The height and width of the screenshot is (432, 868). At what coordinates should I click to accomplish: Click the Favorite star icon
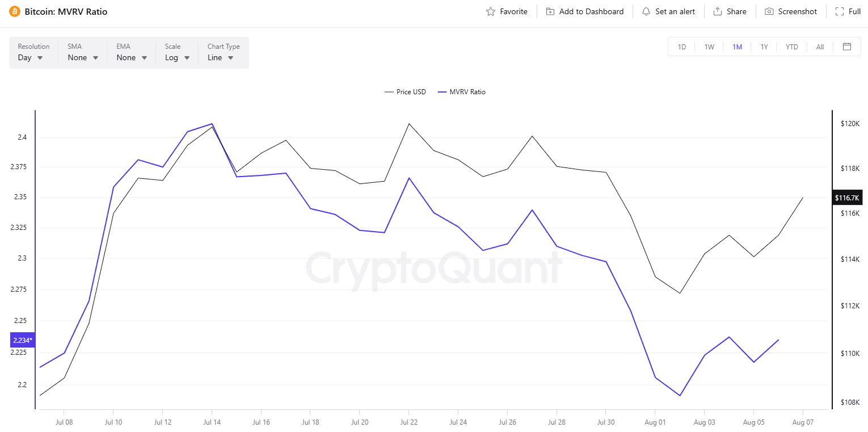(x=491, y=11)
